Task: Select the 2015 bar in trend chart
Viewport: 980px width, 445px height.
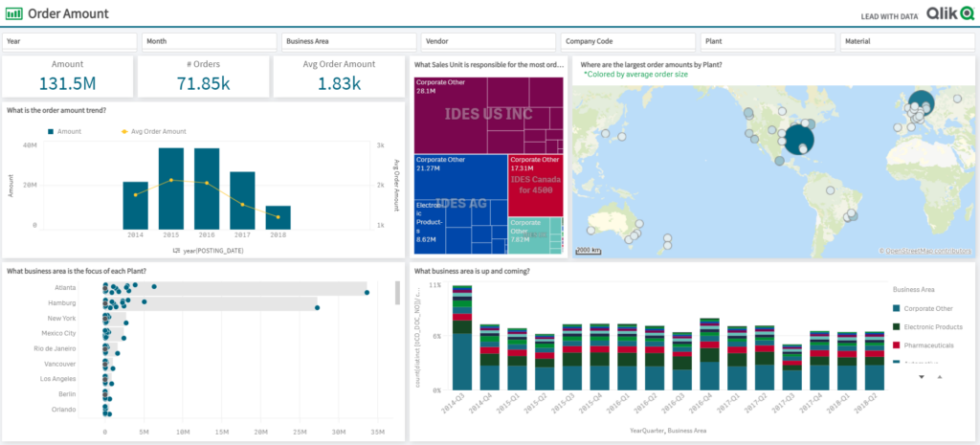Action: [x=171, y=189]
